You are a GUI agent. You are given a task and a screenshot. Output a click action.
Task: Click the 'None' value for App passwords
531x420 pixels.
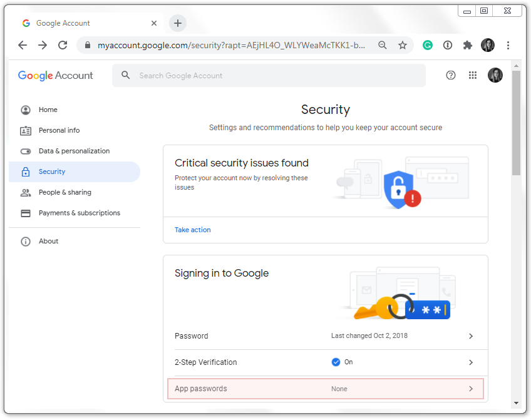click(x=339, y=389)
